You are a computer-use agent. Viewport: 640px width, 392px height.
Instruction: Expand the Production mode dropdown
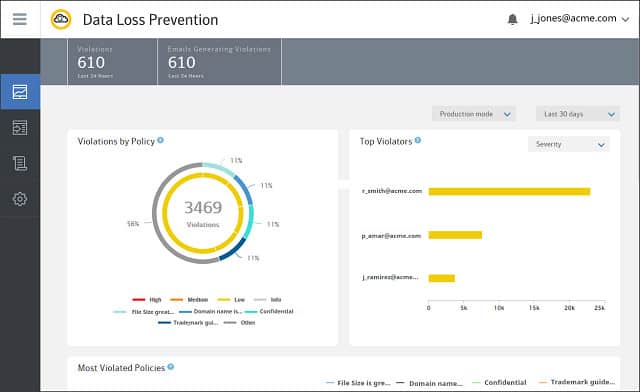pos(474,114)
